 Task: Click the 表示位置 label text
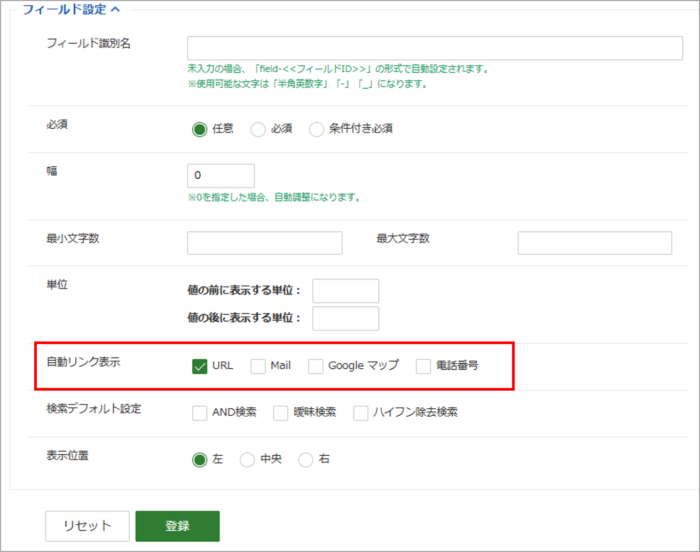[67, 456]
